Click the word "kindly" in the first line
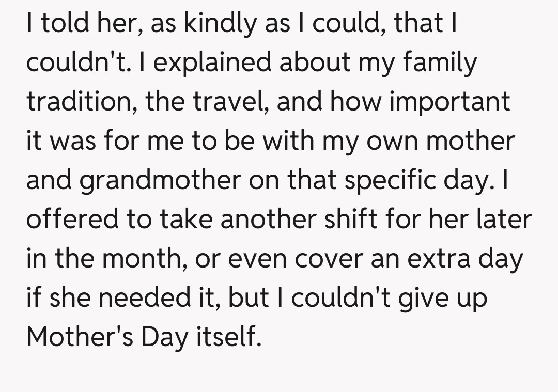 click(213, 24)
